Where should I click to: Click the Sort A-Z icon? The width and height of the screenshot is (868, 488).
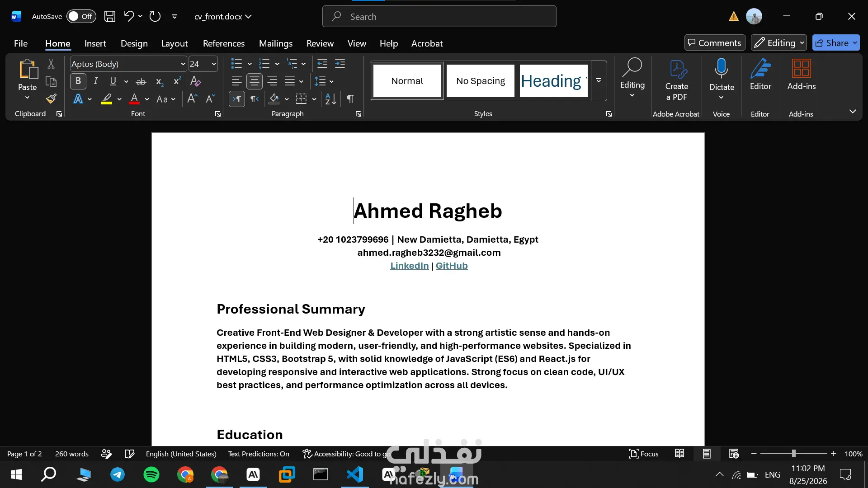[x=330, y=99]
